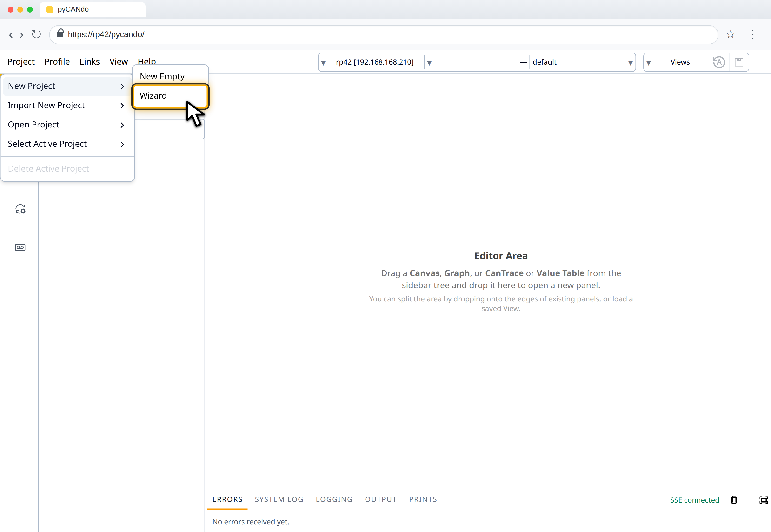
Task: Expand the Open Project submenu
Action: (67, 125)
